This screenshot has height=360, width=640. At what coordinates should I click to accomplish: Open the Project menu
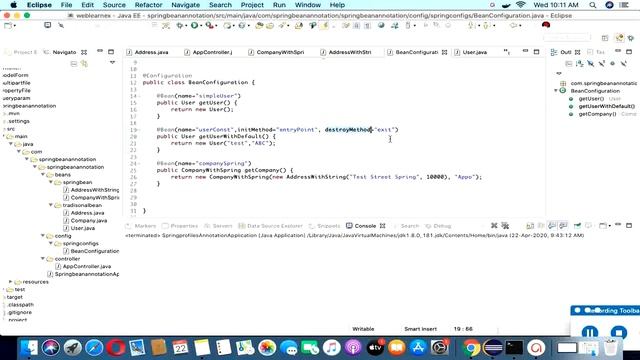(x=252, y=5)
